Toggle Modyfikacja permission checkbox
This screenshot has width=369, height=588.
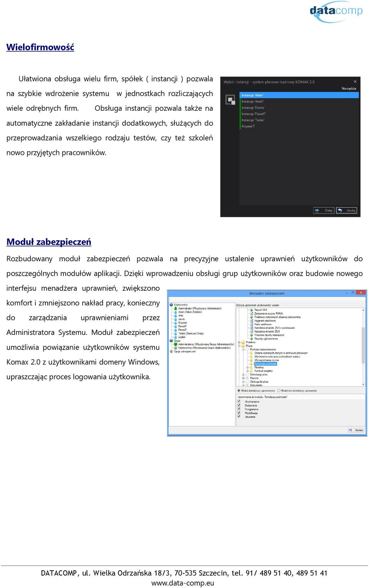239,413
